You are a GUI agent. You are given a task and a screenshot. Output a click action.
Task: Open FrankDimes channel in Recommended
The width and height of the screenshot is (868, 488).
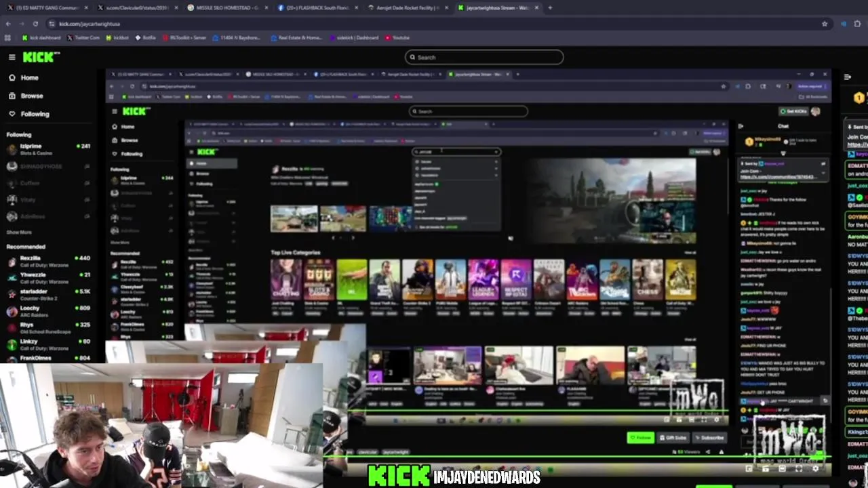(x=48, y=359)
